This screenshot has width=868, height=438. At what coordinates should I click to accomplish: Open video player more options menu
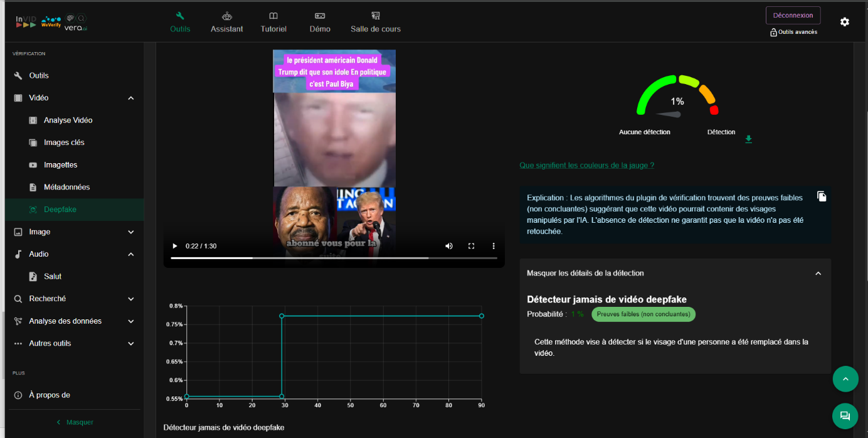tap(494, 246)
